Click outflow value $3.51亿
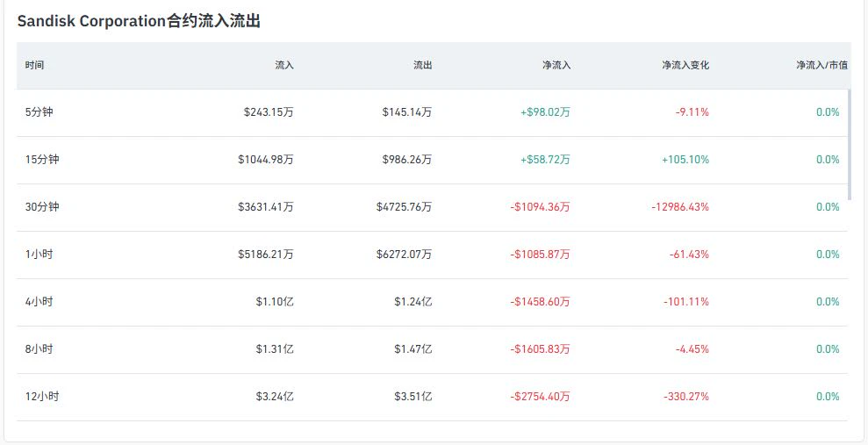 pyautogui.click(x=413, y=397)
